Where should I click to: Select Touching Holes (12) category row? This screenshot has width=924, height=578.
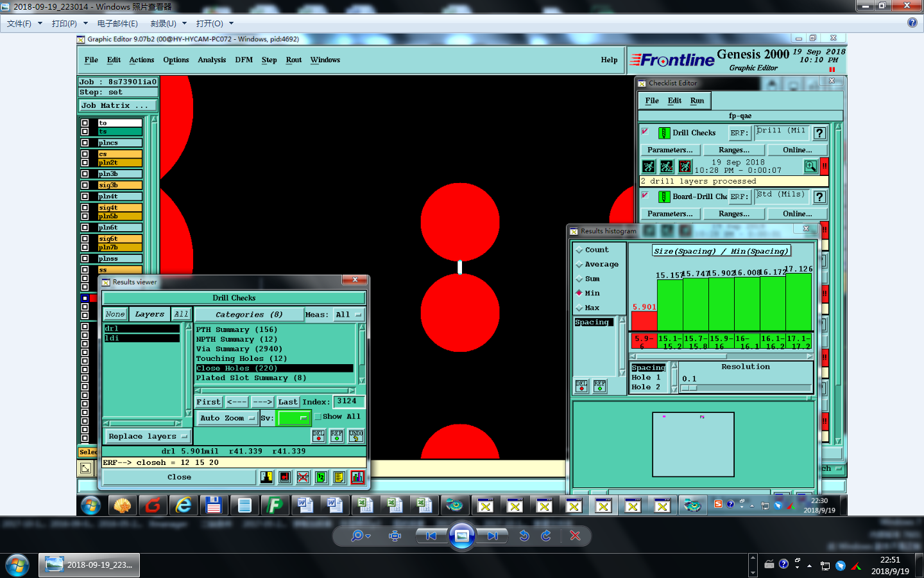point(275,359)
